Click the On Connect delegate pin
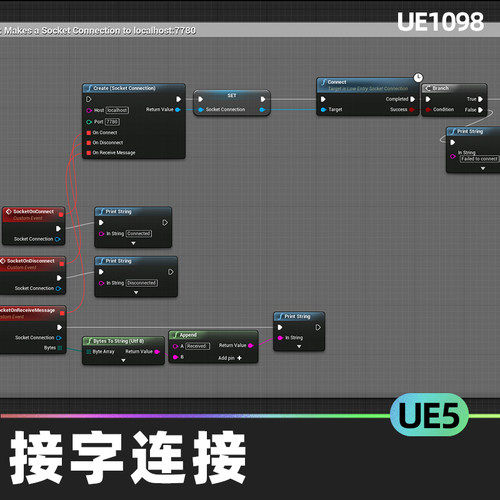This screenshot has height=500, width=500. tap(89, 133)
